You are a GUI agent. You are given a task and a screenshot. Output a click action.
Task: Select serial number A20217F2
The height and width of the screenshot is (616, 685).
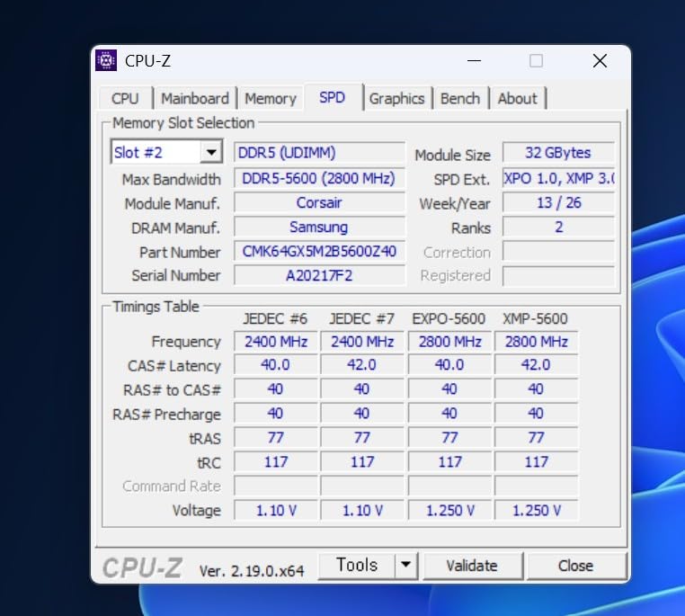(x=319, y=276)
